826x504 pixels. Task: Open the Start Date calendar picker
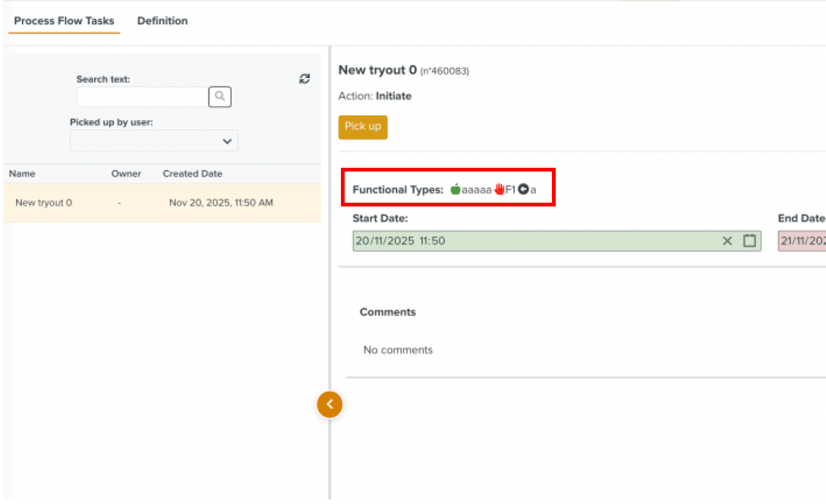(749, 241)
